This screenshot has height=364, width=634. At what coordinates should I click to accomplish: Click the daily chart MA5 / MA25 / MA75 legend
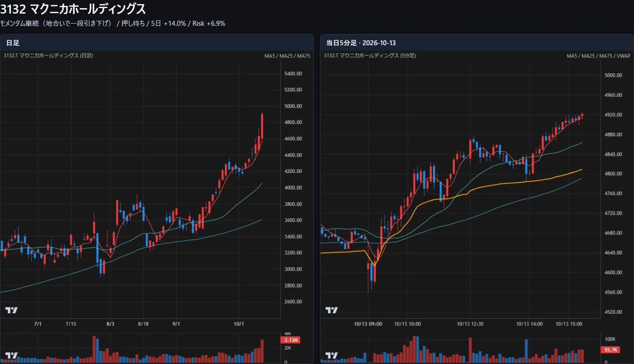click(x=288, y=56)
